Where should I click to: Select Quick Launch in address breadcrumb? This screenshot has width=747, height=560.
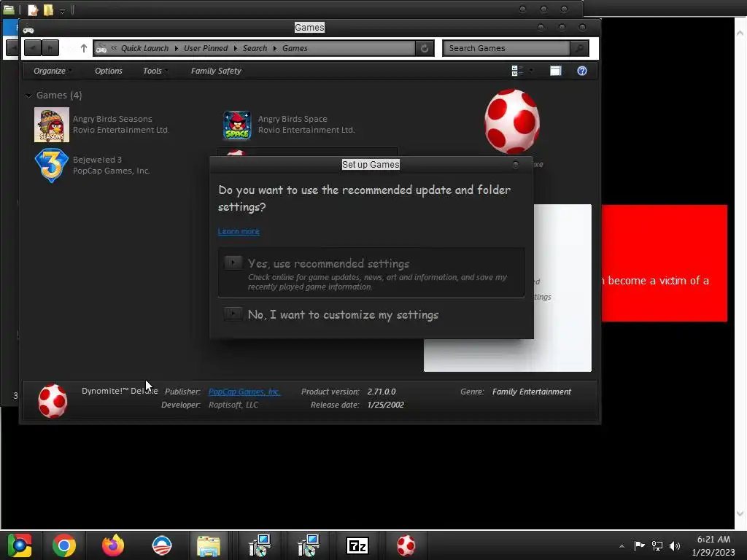coord(144,48)
